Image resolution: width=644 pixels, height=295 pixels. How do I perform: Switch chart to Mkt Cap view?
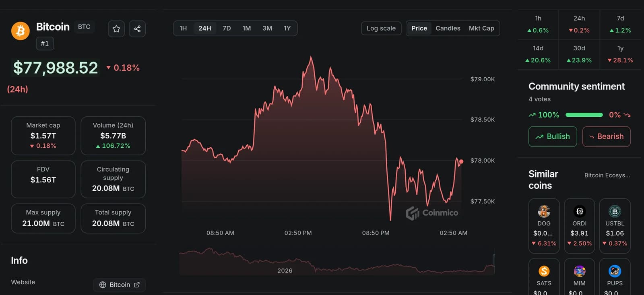pyautogui.click(x=481, y=28)
